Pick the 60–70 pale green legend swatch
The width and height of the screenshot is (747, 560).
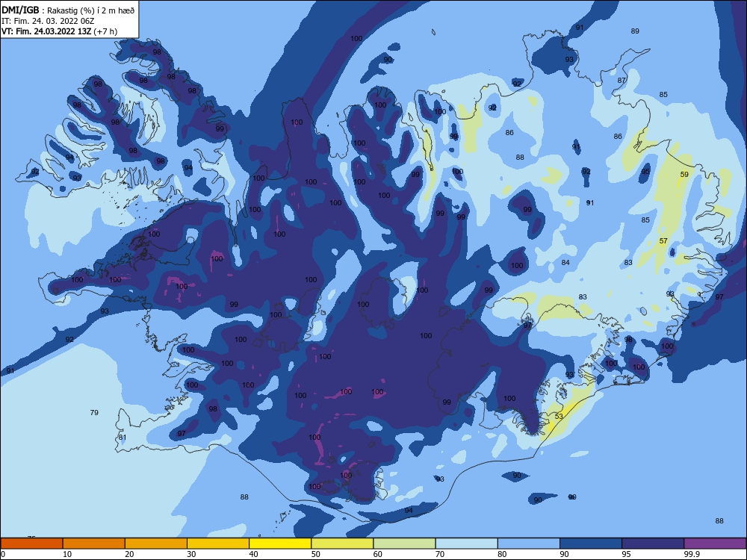pyautogui.click(x=404, y=544)
